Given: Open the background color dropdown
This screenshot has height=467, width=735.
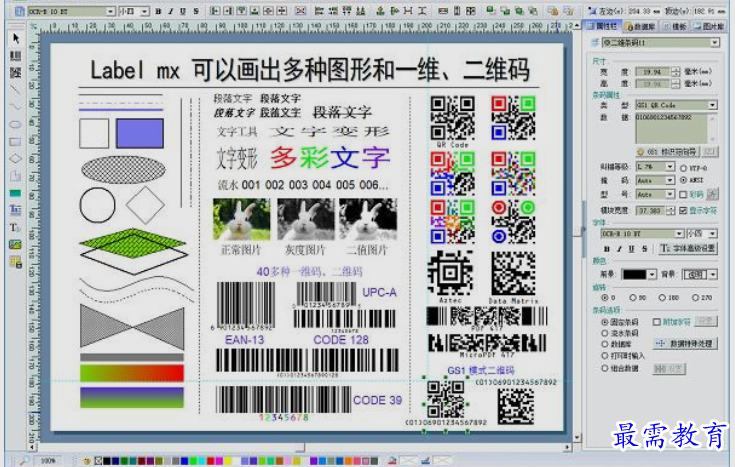Looking at the screenshot, I should (713, 274).
